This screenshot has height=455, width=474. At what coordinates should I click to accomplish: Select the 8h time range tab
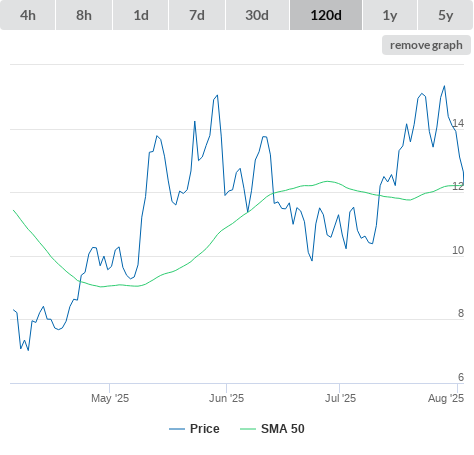tap(84, 15)
